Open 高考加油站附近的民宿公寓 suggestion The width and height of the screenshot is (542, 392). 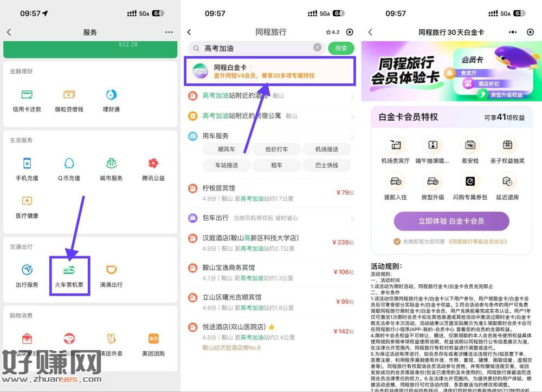pyautogui.click(x=272, y=116)
